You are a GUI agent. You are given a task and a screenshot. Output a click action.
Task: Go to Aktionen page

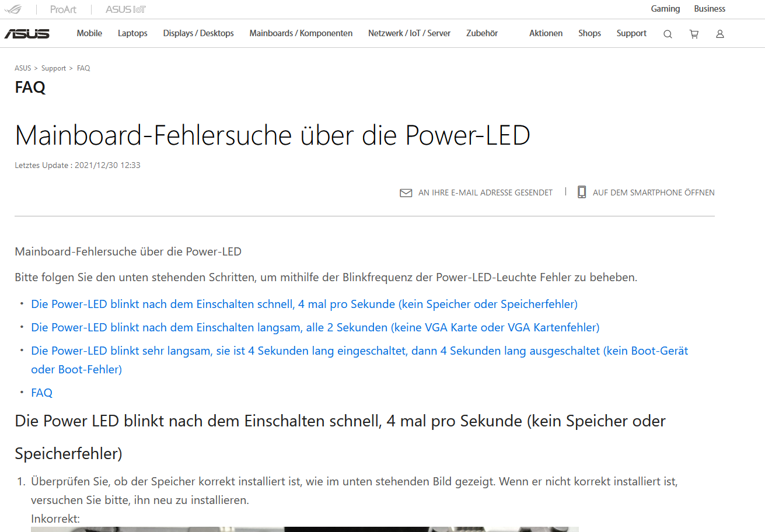[x=546, y=33]
